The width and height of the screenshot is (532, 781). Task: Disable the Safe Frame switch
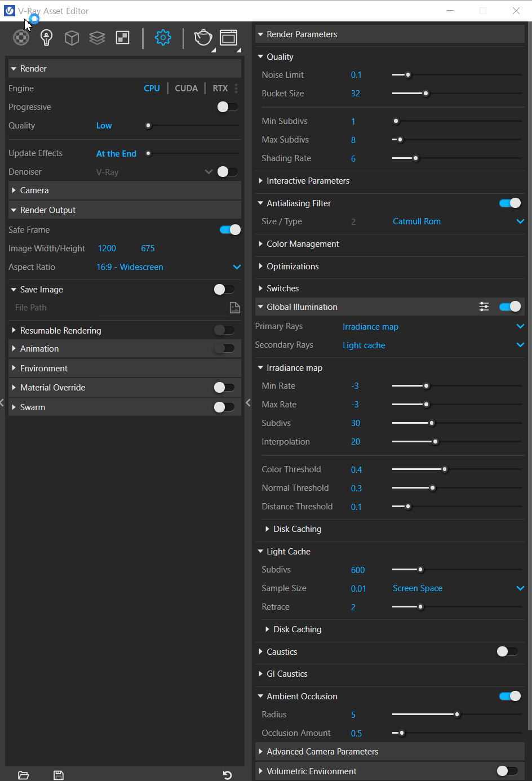coord(230,229)
